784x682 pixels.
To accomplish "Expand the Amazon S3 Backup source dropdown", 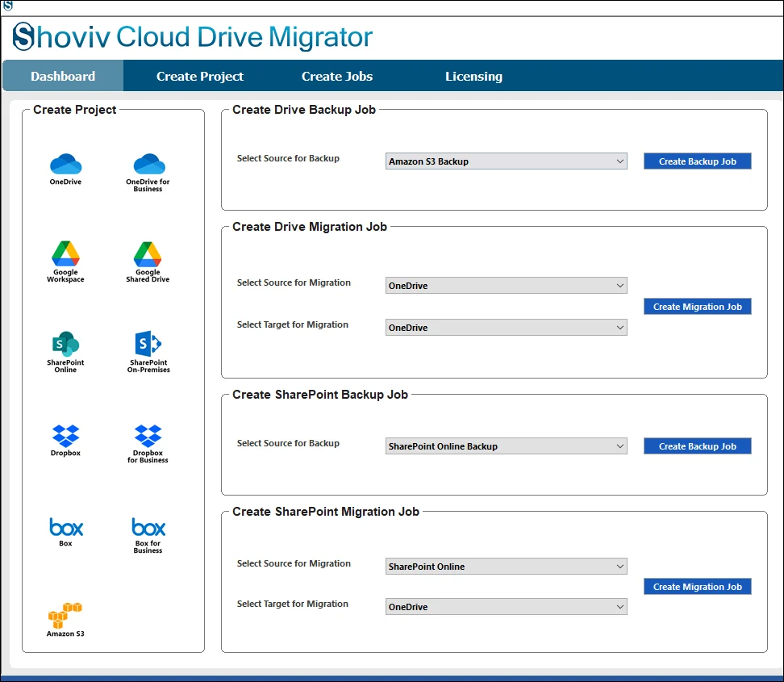I will 506,161.
